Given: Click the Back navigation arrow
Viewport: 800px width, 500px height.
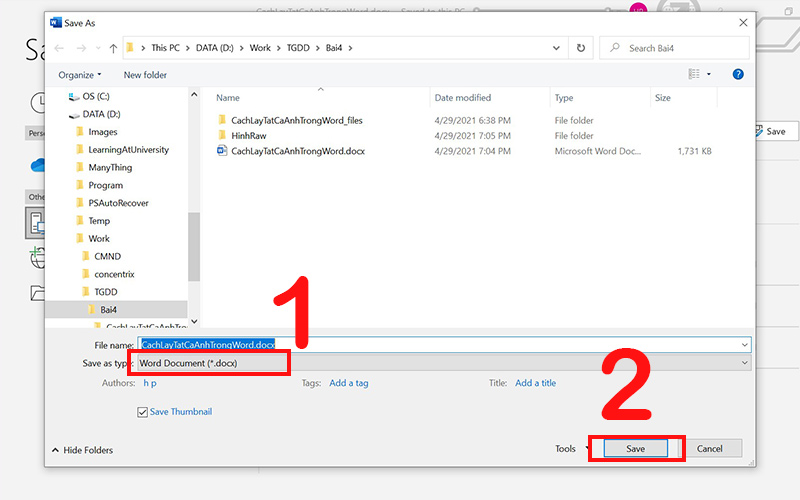Looking at the screenshot, I should point(59,48).
